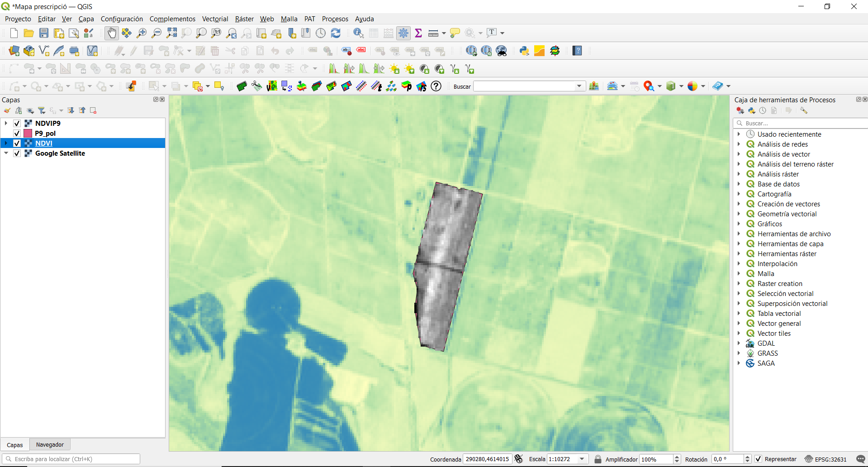Collapse the Google Satellite layer node
This screenshot has width=868, height=467.
6,153
